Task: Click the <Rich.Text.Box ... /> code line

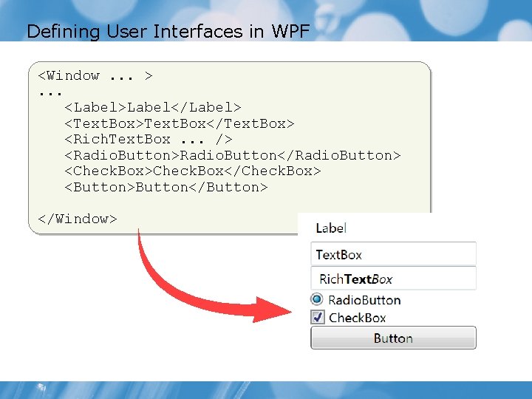Action: (149, 139)
